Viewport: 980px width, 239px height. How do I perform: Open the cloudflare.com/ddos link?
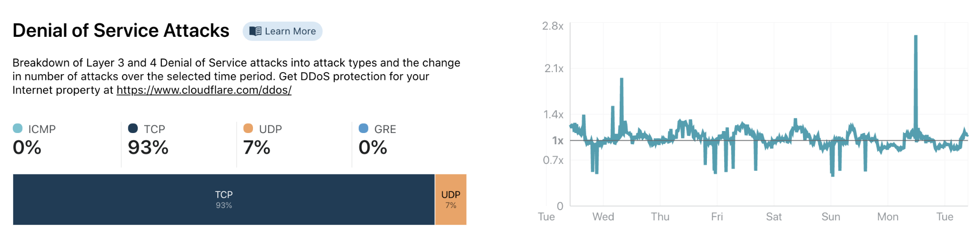pos(204,90)
